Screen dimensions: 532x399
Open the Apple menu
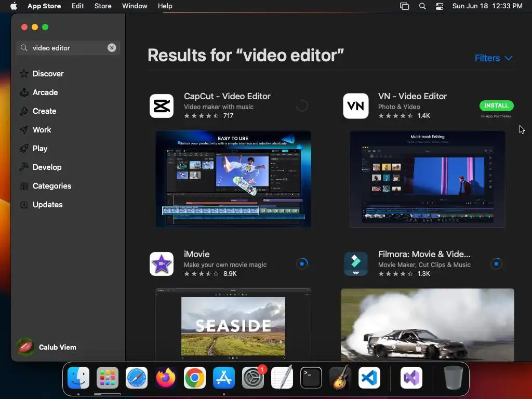(14, 6)
